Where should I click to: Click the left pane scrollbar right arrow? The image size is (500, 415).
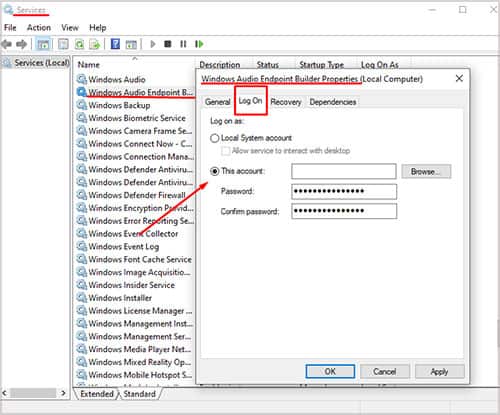pyautogui.click(x=63, y=393)
